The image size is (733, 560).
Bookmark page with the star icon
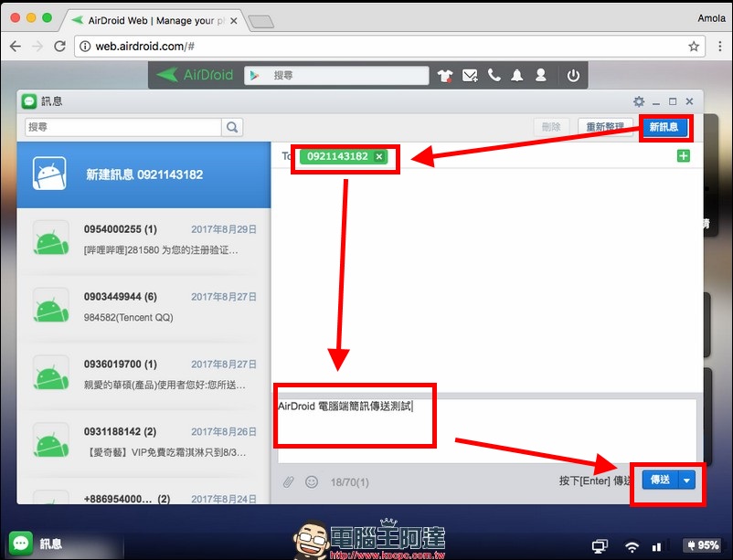click(x=694, y=47)
